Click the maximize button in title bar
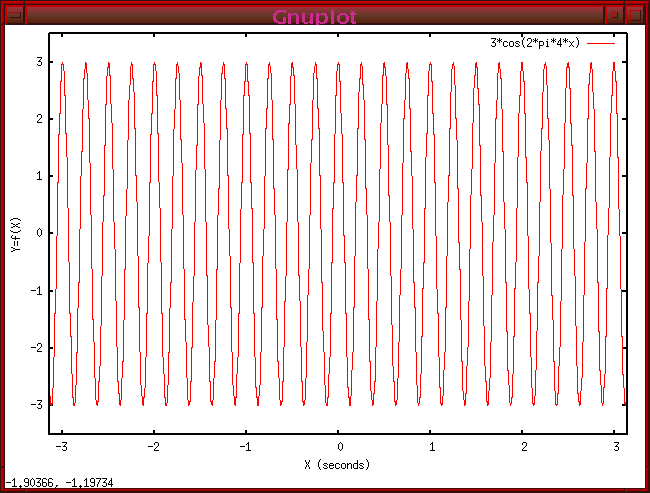This screenshot has width=650, height=493. pyautogui.click(x=635, y=15)
